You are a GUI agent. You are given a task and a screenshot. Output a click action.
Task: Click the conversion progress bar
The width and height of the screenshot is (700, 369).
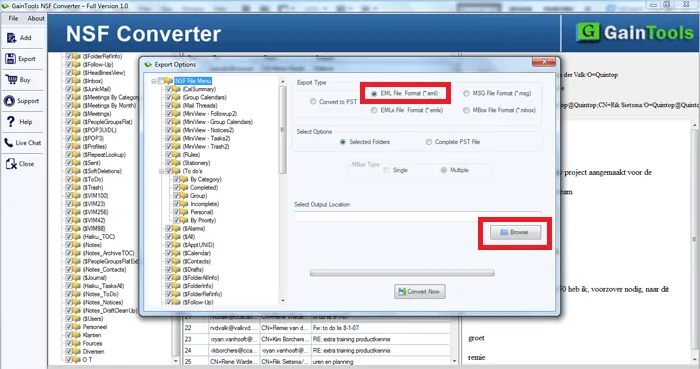(x=402, y=273)
